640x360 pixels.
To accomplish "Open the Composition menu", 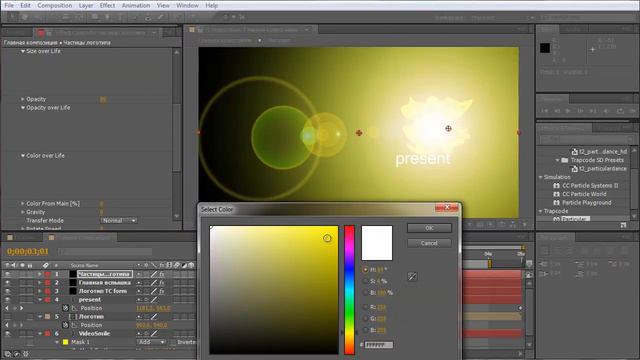I will click(x=54, y=5).
